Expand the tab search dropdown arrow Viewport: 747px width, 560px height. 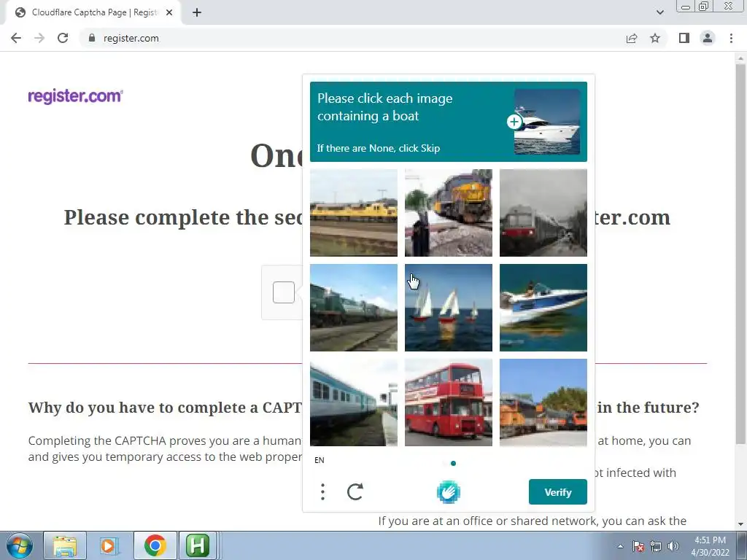(659, 12)
